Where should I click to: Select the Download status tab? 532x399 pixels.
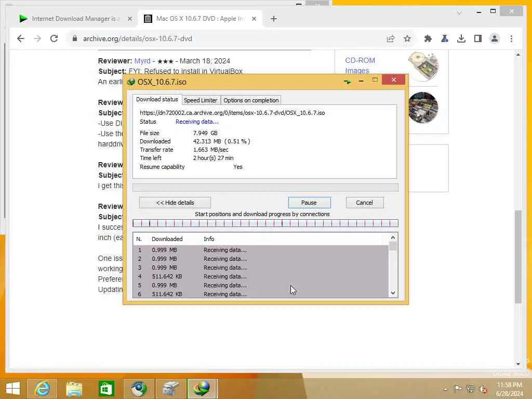pos(157,99)
